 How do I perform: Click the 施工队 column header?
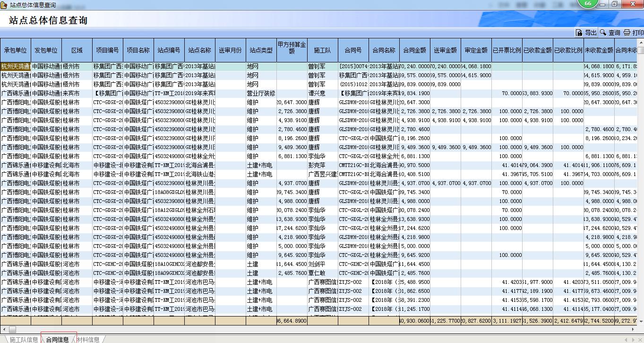[322, 50]
